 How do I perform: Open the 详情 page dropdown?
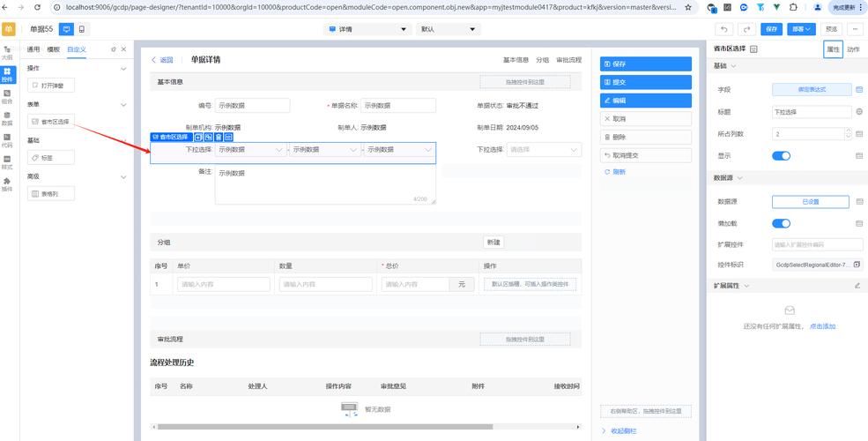(x=367, y=29)
